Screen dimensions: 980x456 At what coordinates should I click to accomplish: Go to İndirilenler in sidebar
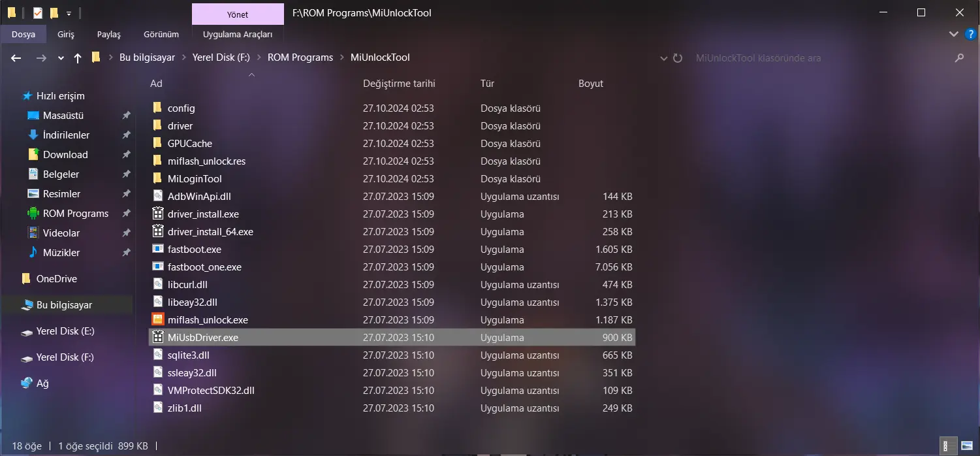pos(66,135)
